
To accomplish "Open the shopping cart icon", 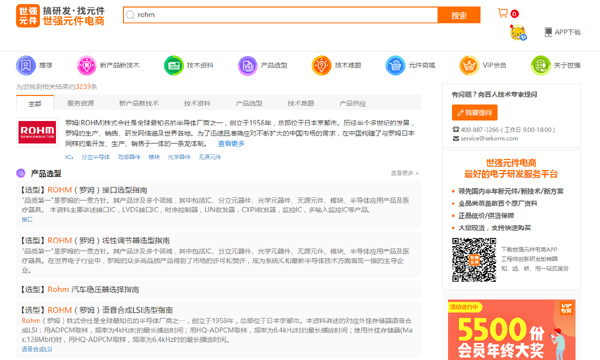I will tap(502, 13).
